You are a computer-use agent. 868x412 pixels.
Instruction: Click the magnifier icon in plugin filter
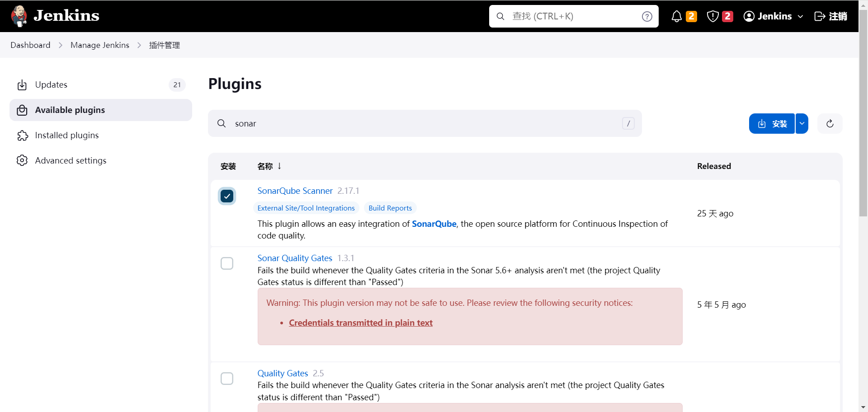click(222, 123)
